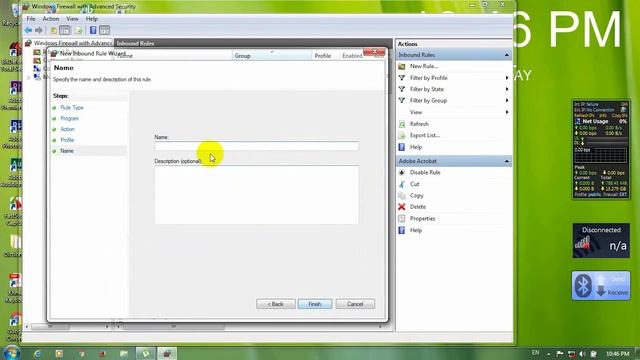Click the Properties icon in Actions pane

(402, 219)
